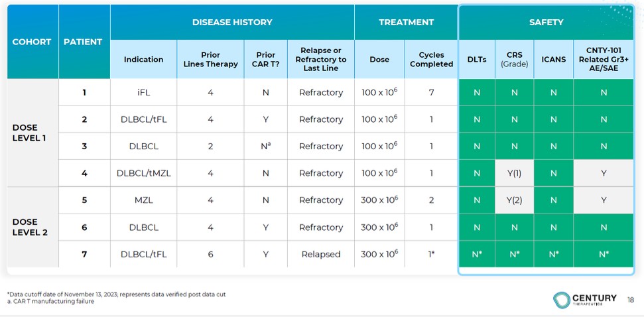Select the ICANS column header

click(x=553, y=59)
